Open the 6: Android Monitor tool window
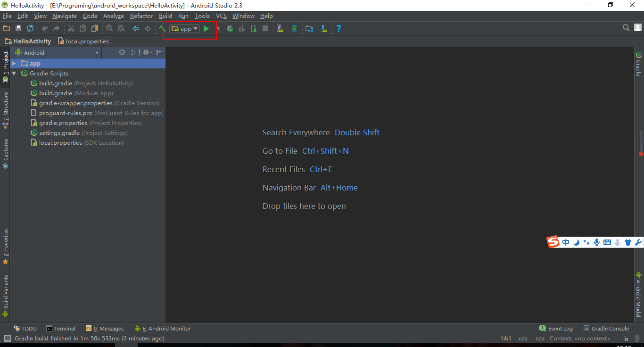The height and width of the screenshot is (347, 644). [x=163, y=329]
